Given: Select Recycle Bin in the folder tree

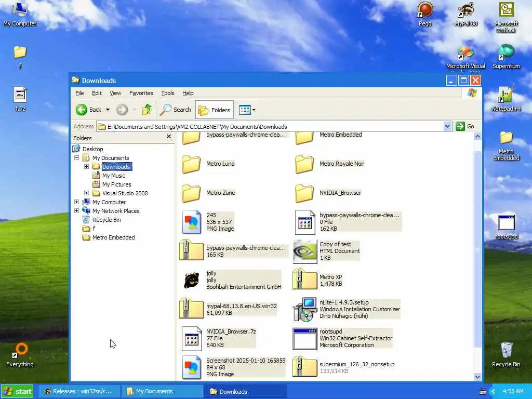Looking at the screenshot, I should [106, 220].
